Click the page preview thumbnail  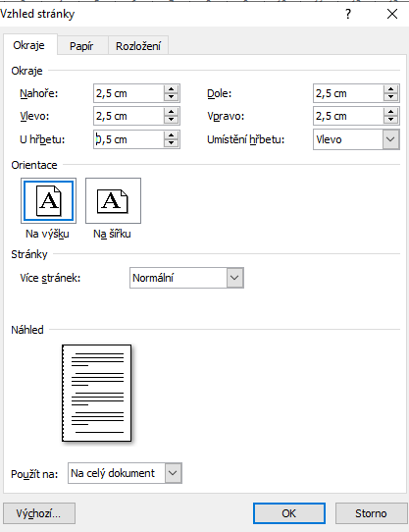point(97,393)
